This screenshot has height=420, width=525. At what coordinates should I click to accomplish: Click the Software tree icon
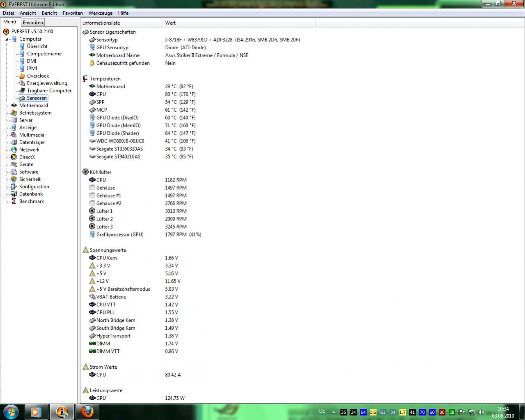14,172
